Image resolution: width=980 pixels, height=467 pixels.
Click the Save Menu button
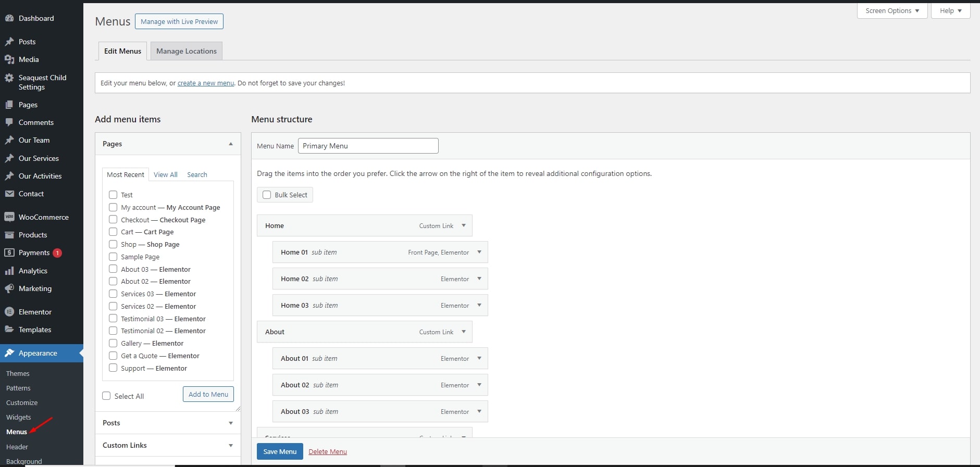pos(280,451)
